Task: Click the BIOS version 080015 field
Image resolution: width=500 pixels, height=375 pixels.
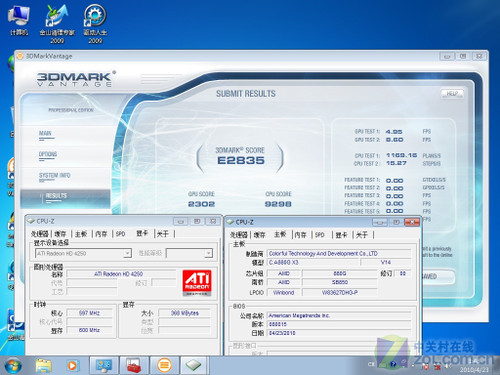Action: point(339,324)
